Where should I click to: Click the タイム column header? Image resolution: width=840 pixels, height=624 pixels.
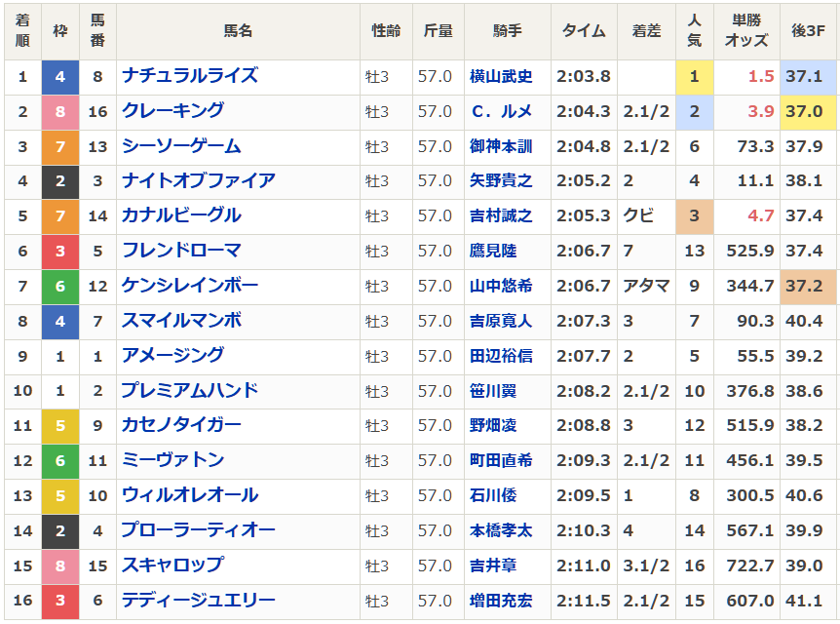[x=584, y=31]
